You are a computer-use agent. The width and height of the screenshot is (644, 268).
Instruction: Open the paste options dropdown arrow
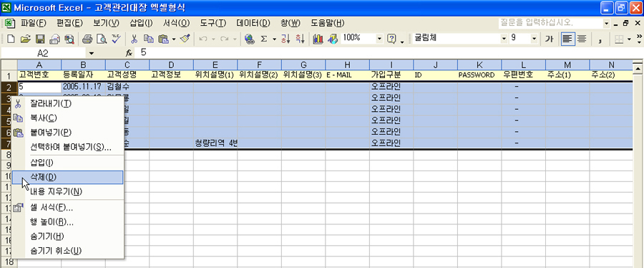tap(174, 39)
